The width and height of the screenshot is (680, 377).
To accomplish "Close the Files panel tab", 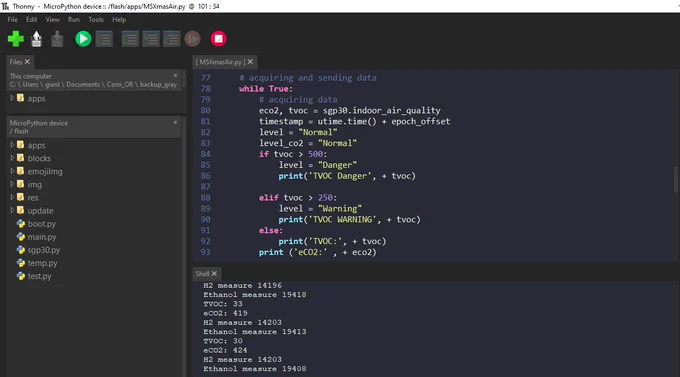I will click(x=27, y=62).
